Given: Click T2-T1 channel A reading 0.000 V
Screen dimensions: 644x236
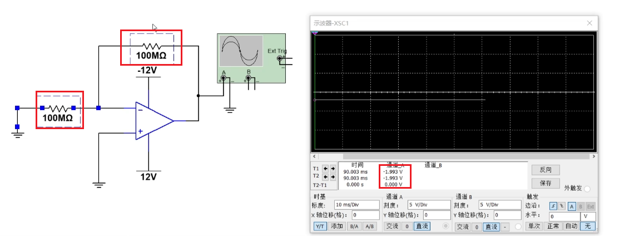Looking at the screenshot, I should tap(393, 185).
